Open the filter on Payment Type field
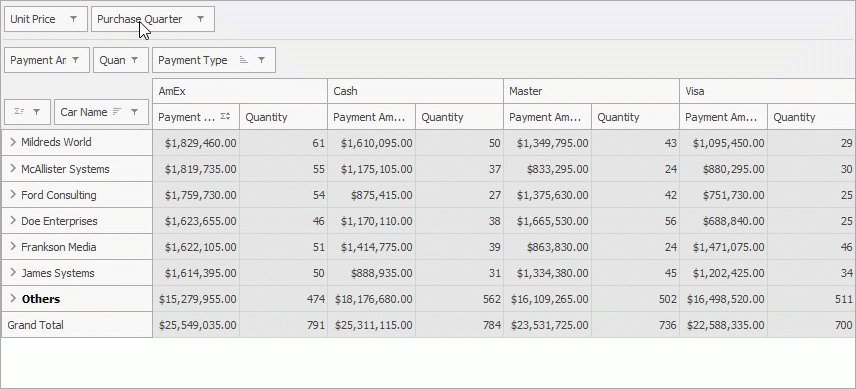The width and height of the screenshot is (856, 389). [261, 60]
